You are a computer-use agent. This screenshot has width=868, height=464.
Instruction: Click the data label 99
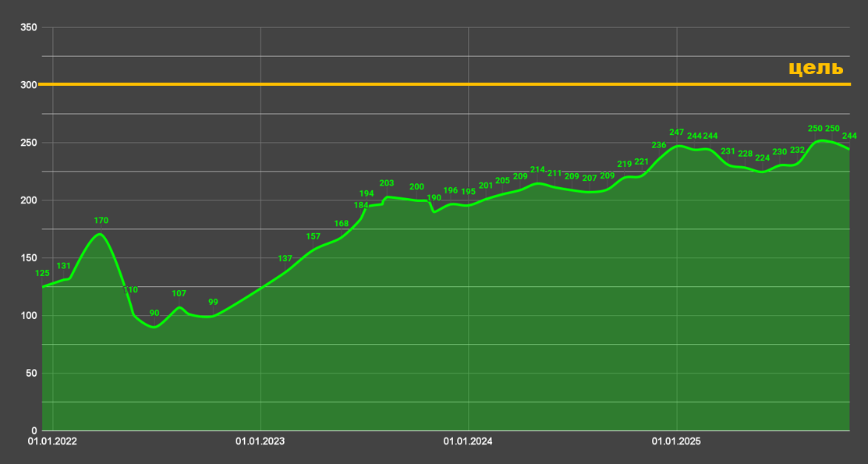(213, 303)
